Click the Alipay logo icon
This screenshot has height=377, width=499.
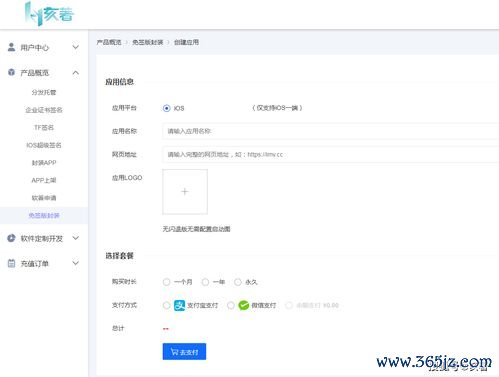pos(179,305)
